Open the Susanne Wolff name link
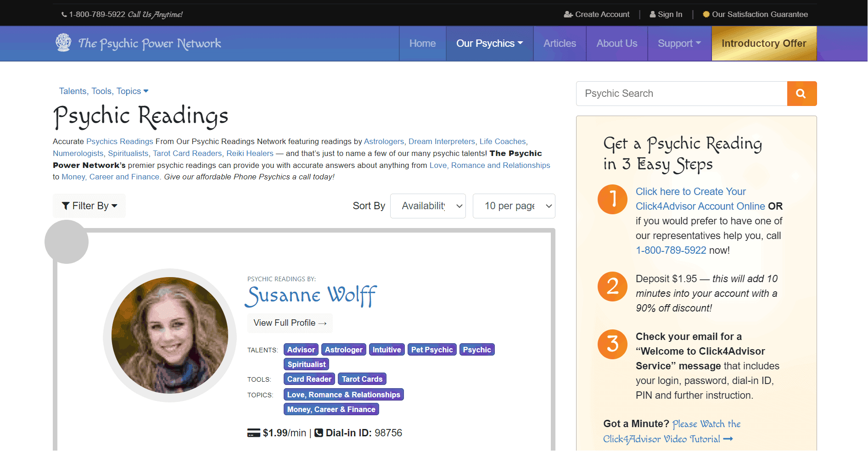Viewport: 868px width, 451px height. coord(311,296)
